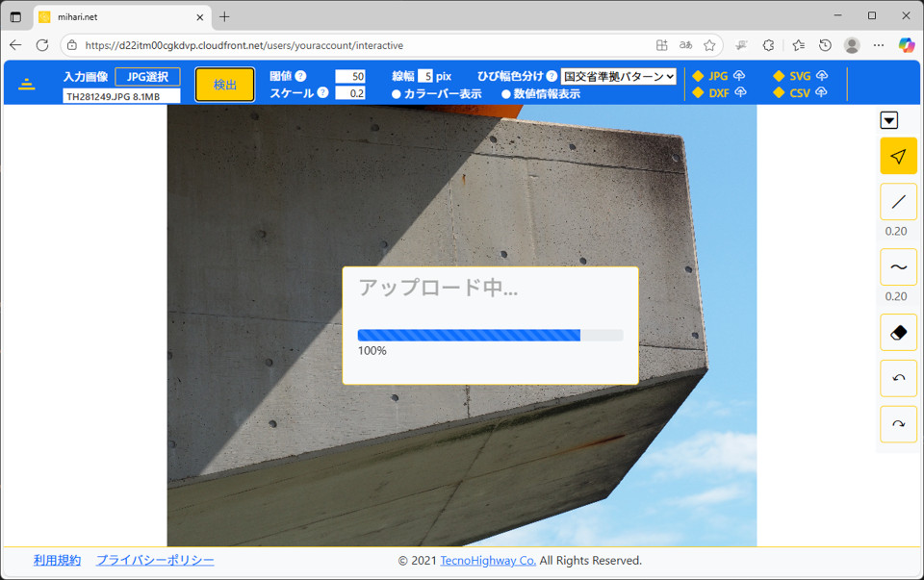Click the undo arrow in side toolbar
The width and height of the screenshot is (924, 580).
(898, 378)
